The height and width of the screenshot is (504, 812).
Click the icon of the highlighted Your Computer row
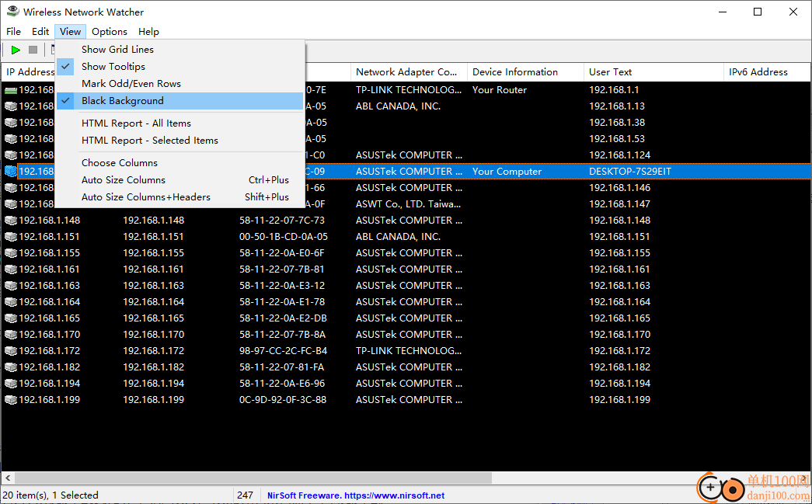[11, 172]
